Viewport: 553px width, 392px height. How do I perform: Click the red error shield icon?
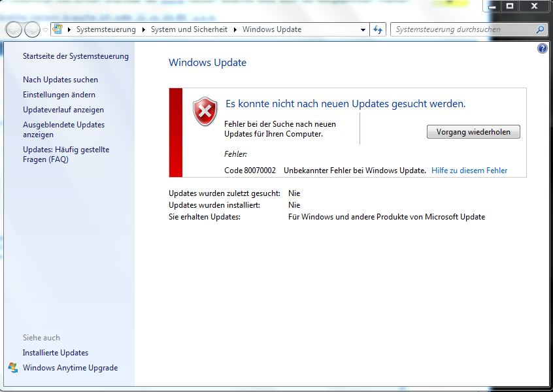point(205,112)
